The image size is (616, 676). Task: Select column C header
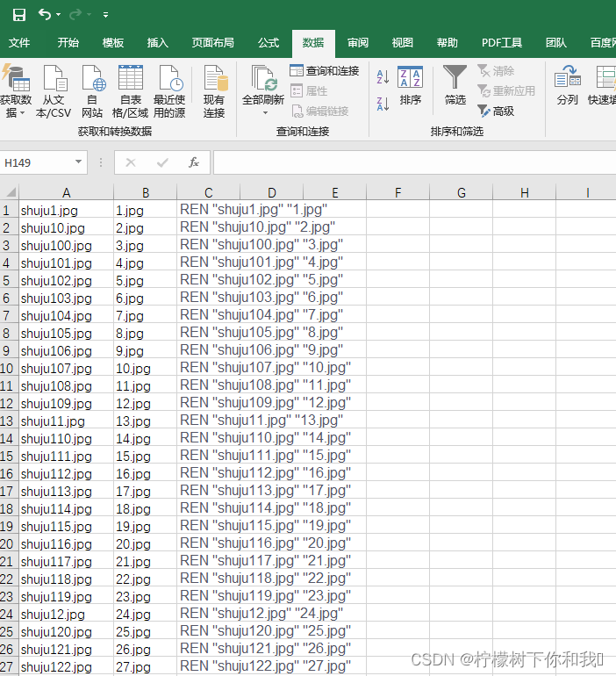point(209,192)
